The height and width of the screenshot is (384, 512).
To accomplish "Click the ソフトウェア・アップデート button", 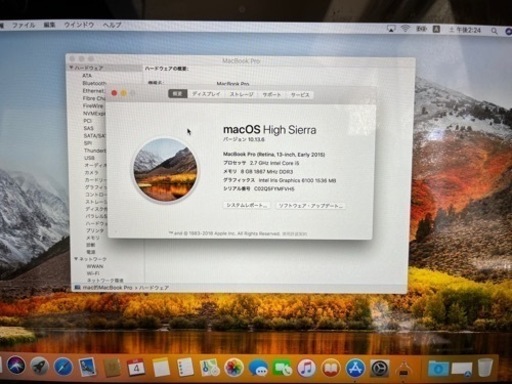I will (x=310, y=206).
